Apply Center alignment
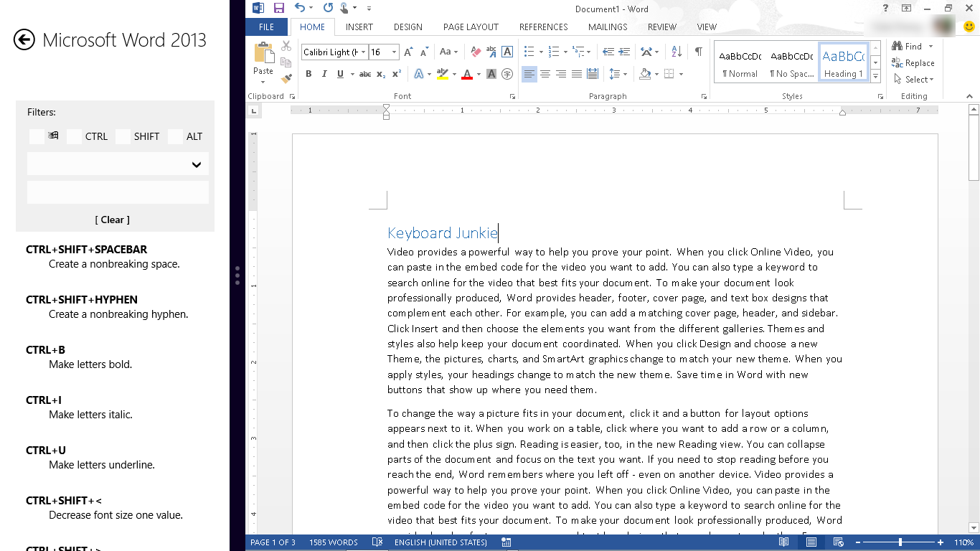The width and height of the screenshot is (980, 551). point(545,74)
